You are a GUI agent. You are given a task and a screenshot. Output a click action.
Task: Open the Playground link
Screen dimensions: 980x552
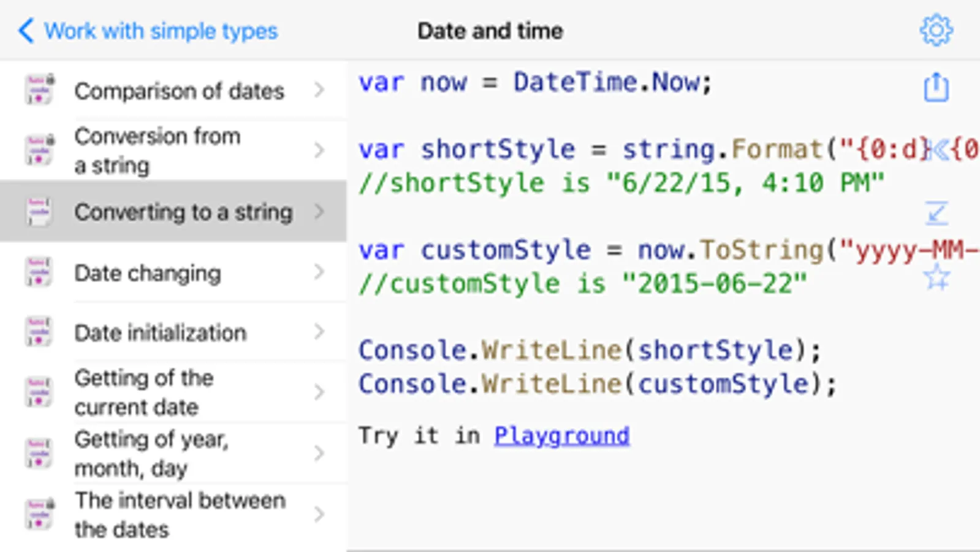[x=561, y=435]
